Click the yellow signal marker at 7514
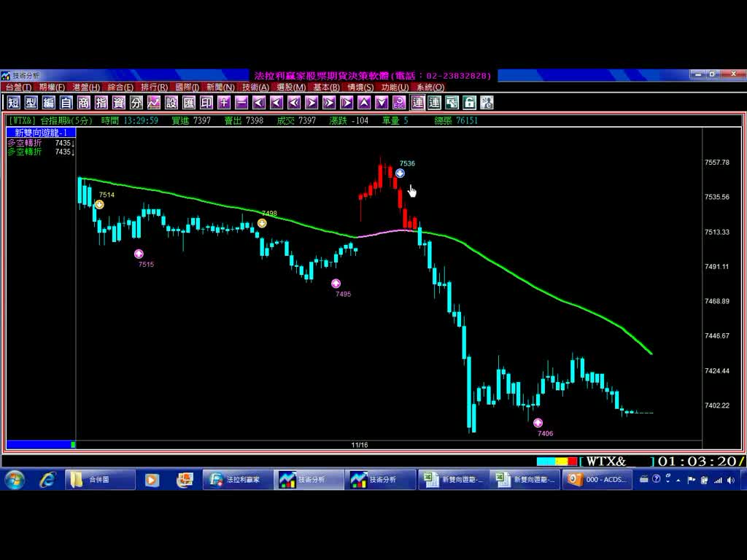Viewport: 747px width, 560px height. pos(99,204)
